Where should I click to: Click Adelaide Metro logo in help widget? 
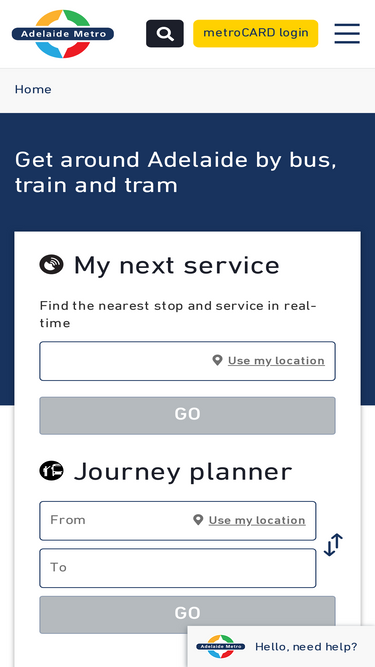coord(220,647)
